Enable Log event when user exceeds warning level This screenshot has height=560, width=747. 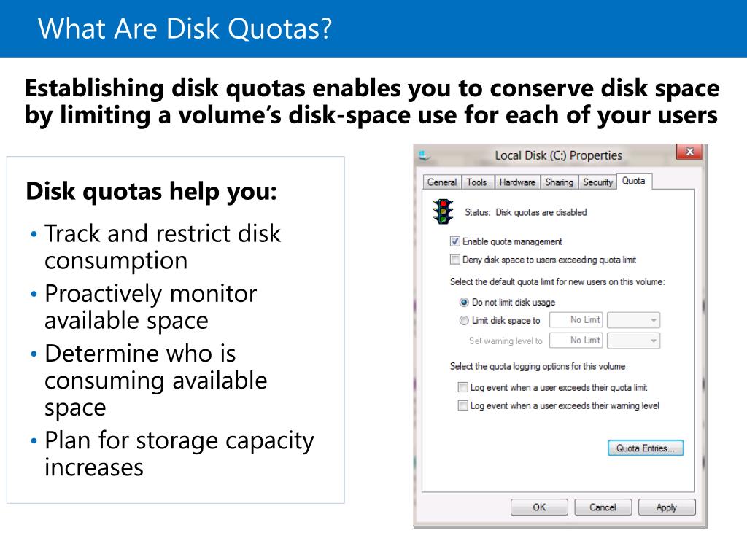pyautogui.click(x=462, y=405)
